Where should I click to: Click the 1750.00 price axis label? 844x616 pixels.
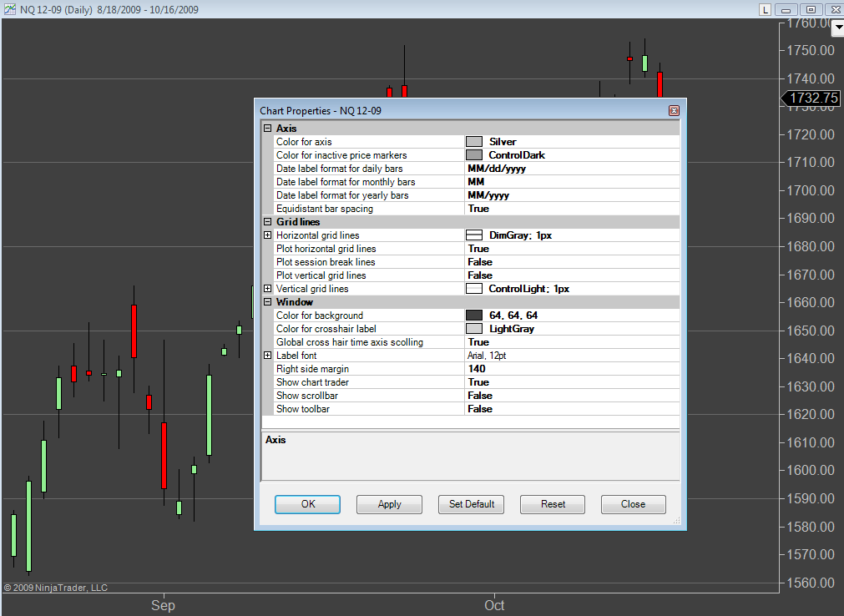(811, 50)
